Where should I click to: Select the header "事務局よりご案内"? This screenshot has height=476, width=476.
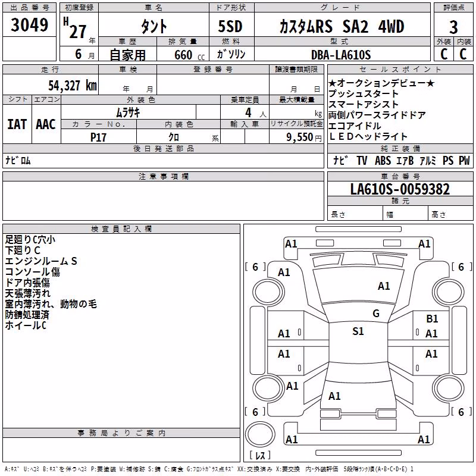(121, 433)
